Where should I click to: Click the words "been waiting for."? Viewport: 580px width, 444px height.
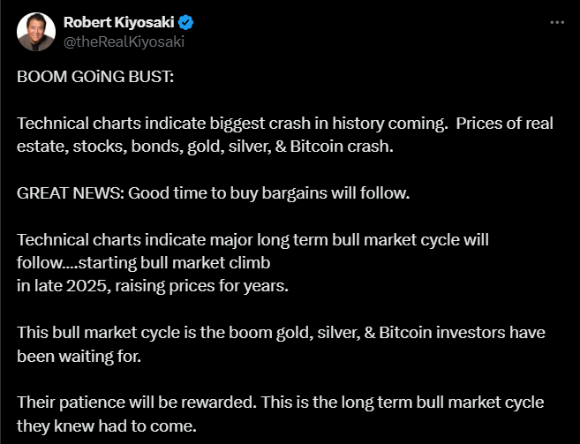click(79, 356)
